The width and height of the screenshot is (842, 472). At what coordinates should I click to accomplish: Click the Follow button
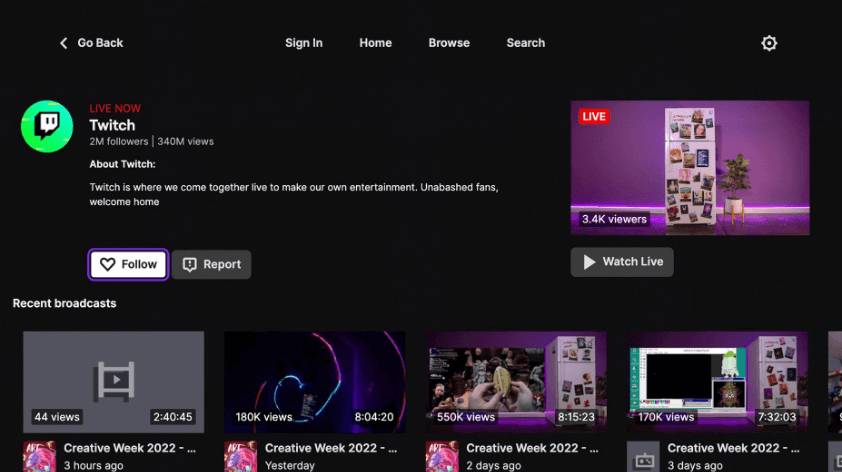(x=128, y=264)
